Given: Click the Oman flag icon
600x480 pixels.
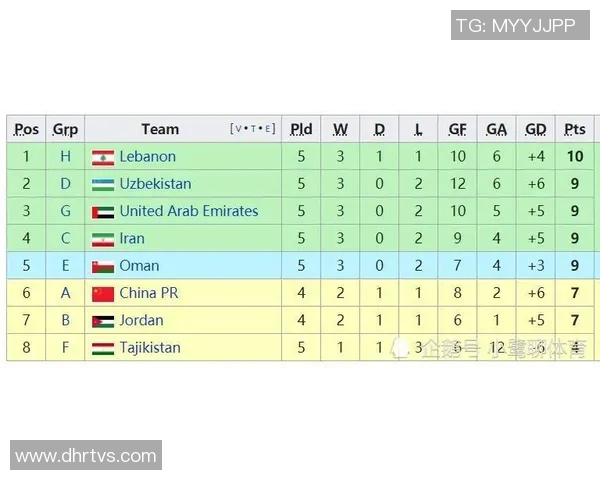Looking at the screenshot, I should tap(102, 266).
